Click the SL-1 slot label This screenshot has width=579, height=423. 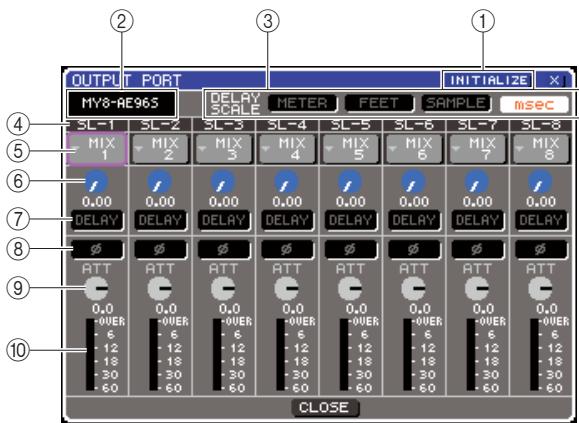(96, 125)
